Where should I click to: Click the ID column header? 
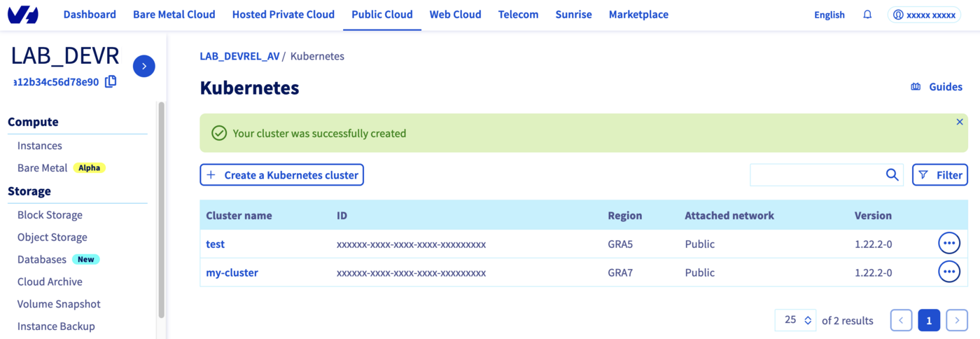[342, 216]
